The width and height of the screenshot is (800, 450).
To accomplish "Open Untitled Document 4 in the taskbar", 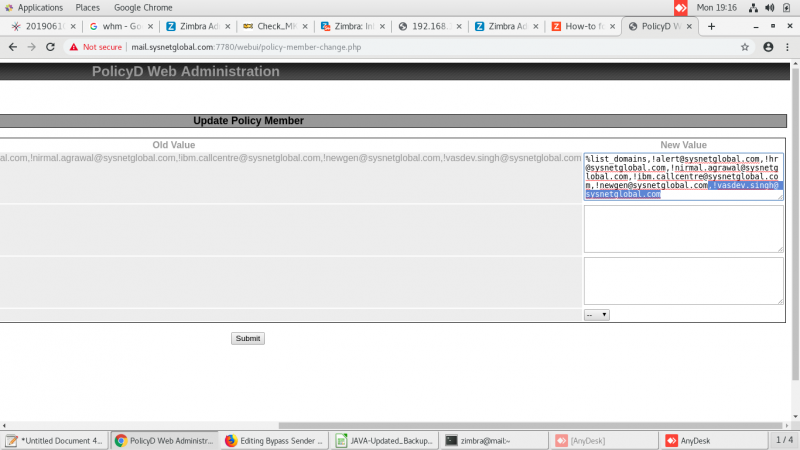I will 54,441.
